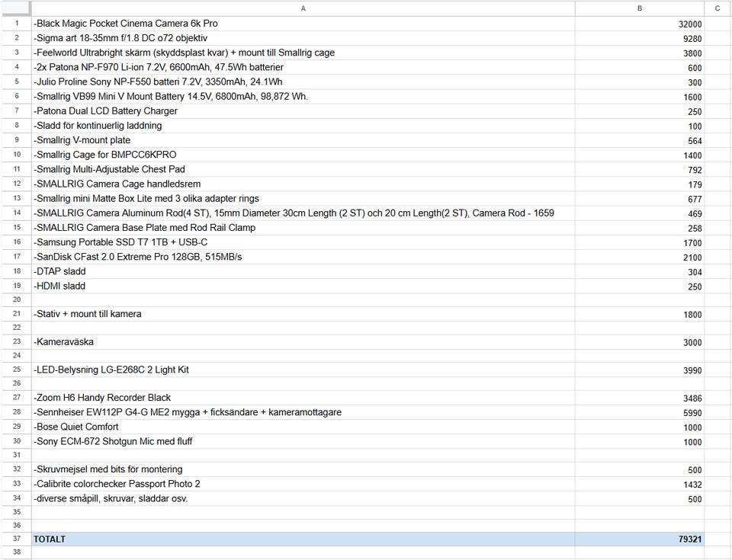
Task: Click the value 304
Action: pyautogui.click(x=695, y=272)
